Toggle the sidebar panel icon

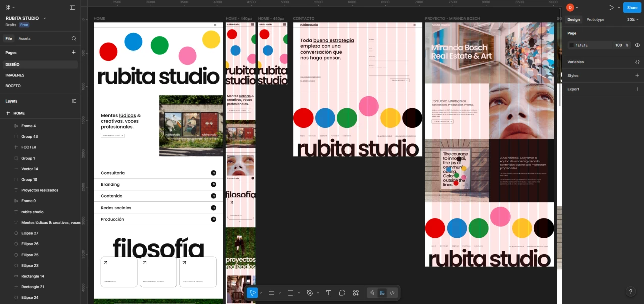coord(72,8)
